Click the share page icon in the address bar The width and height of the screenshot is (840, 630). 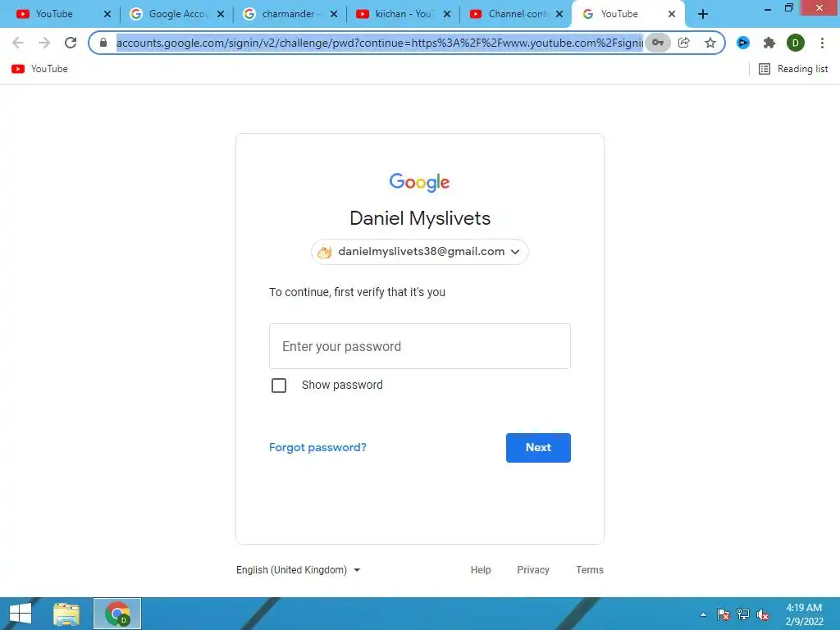point(684,43)
